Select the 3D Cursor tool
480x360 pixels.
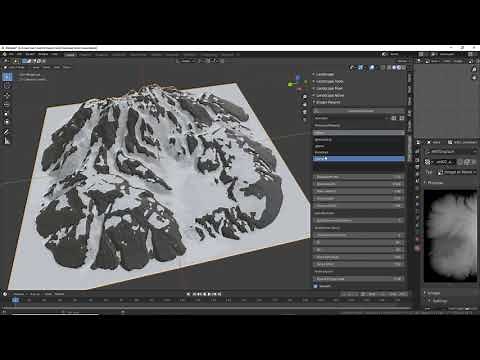pos(7,86)
